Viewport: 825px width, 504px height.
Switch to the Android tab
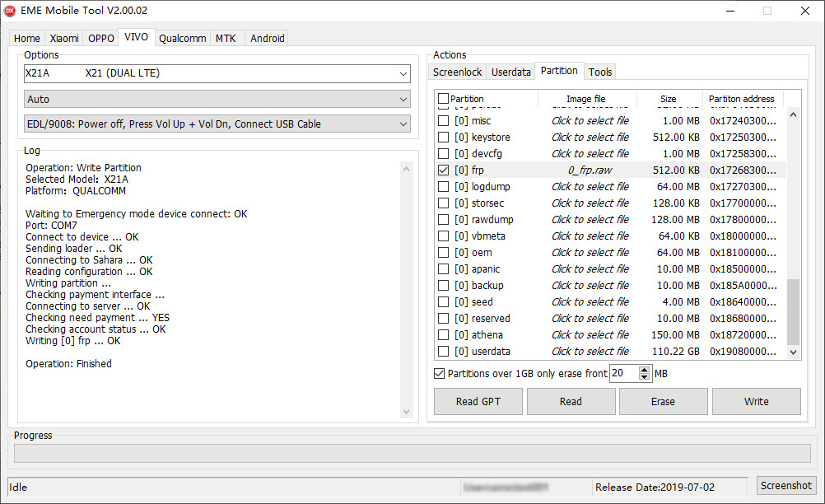[268, 39]
